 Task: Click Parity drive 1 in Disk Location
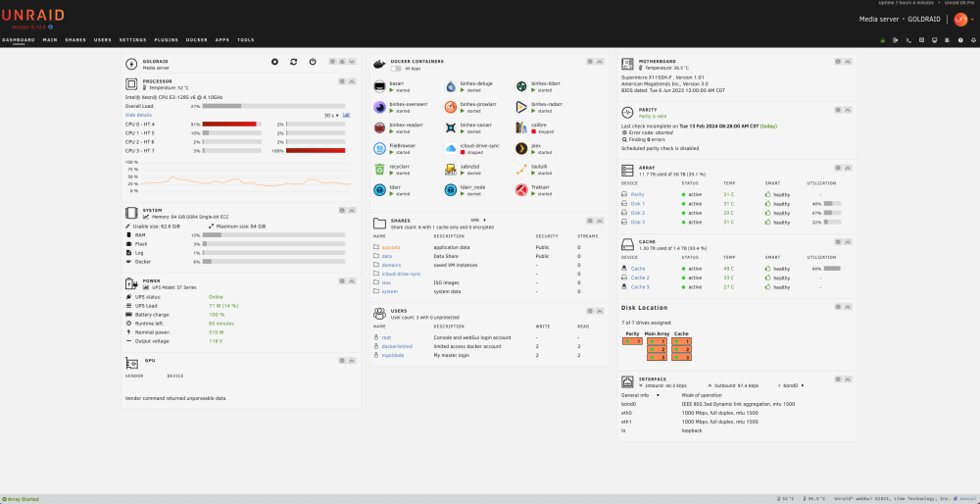click(x=632, y=341)
